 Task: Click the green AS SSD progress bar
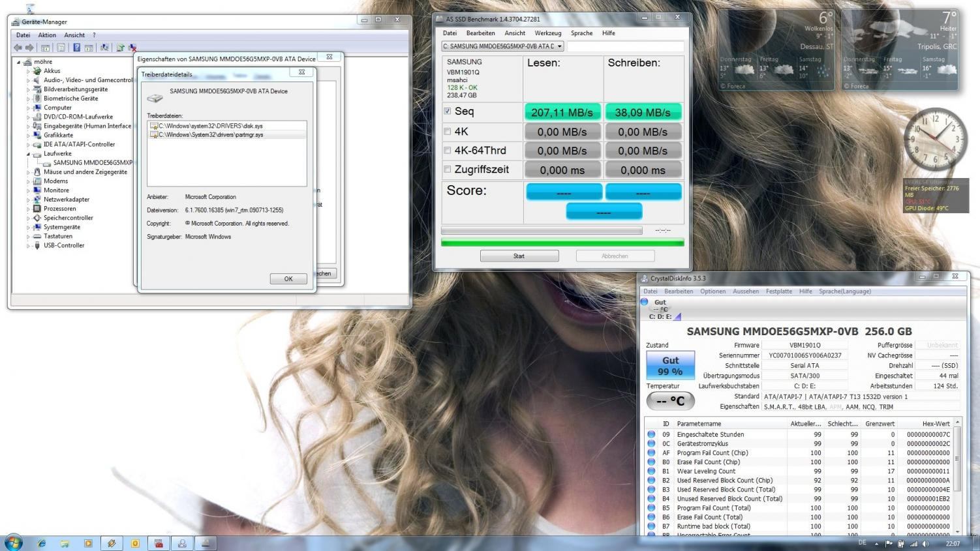point(562,243)
